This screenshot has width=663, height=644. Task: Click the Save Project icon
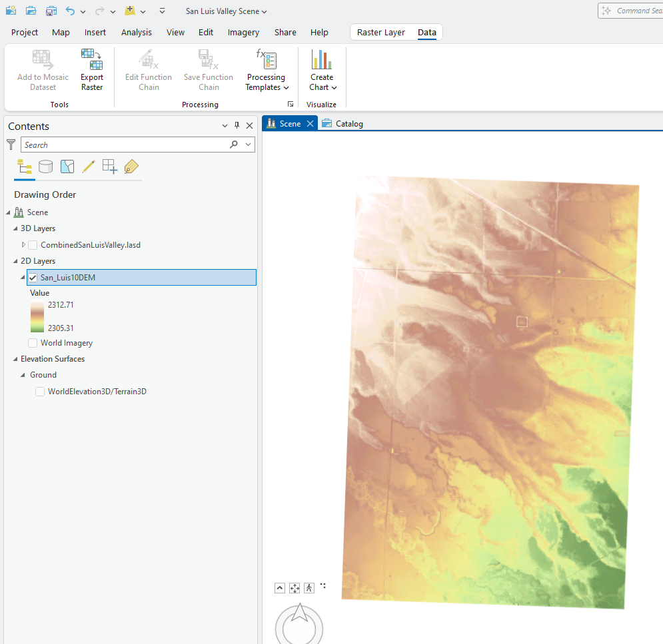pyautogui.click(x=51, y=11)
